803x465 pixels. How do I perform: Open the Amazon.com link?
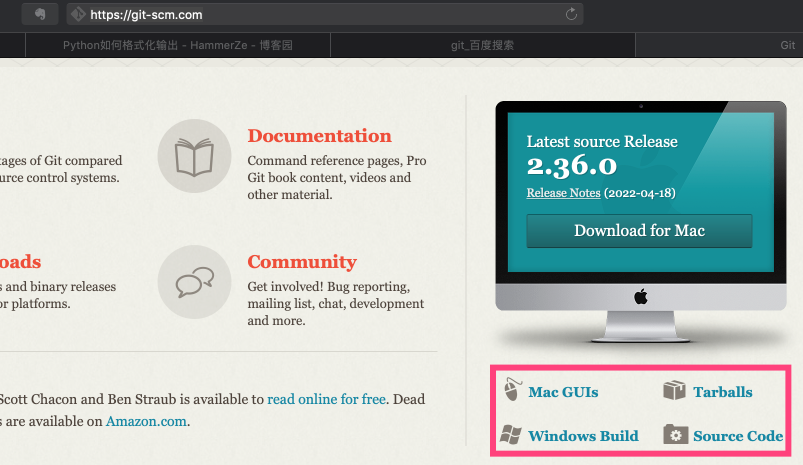click(x=146, y=421)
